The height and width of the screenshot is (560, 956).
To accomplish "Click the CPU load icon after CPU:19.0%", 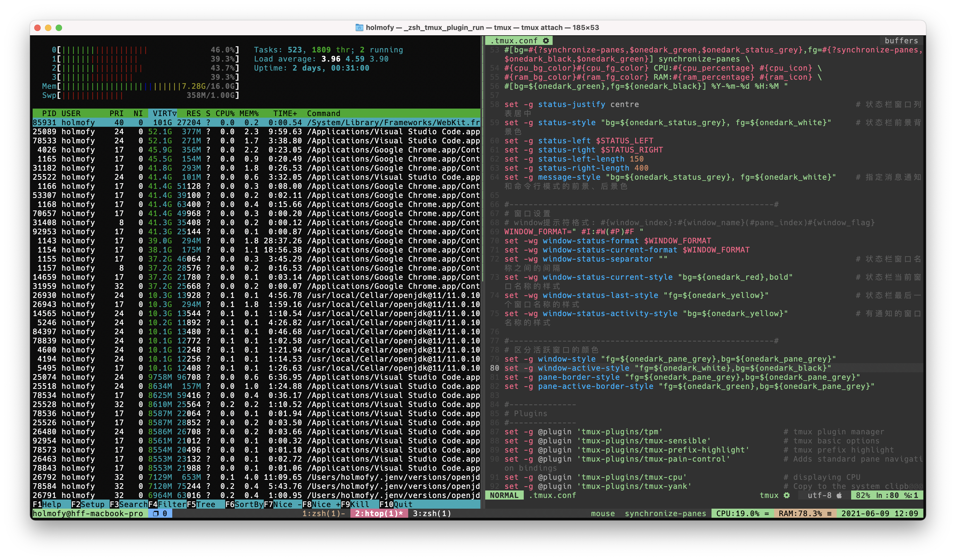I will pos(767,513).
